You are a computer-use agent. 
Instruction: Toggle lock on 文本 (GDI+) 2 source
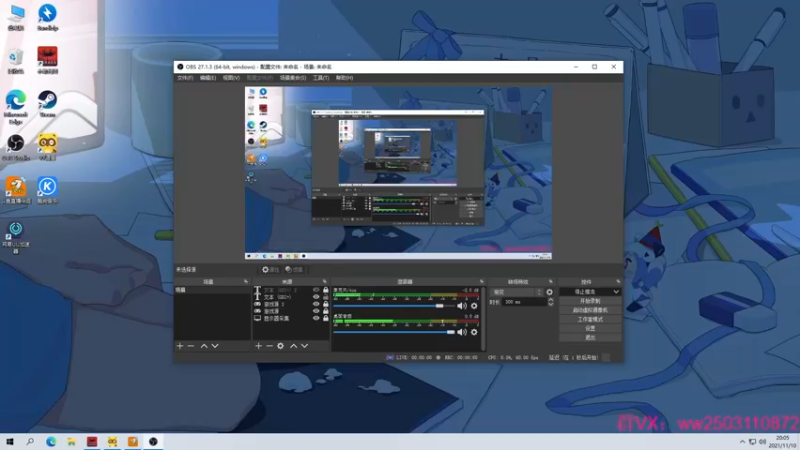(x=326, y=290)
